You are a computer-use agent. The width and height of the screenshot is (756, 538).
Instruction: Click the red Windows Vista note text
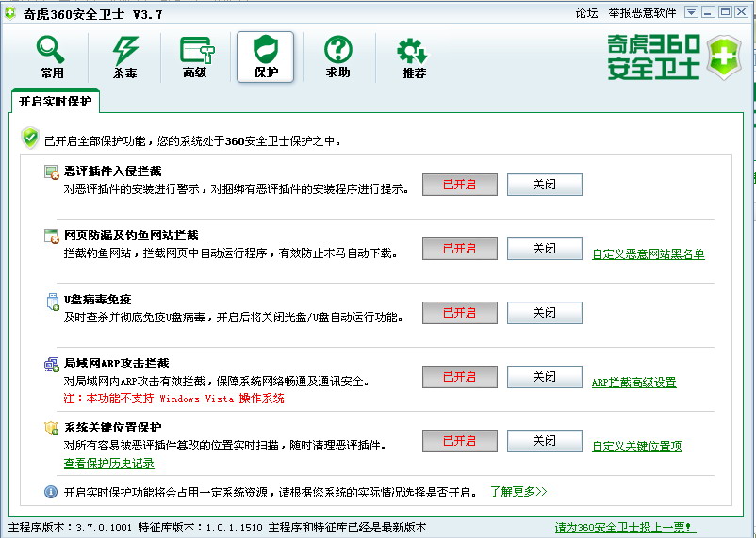coord(173,399)
